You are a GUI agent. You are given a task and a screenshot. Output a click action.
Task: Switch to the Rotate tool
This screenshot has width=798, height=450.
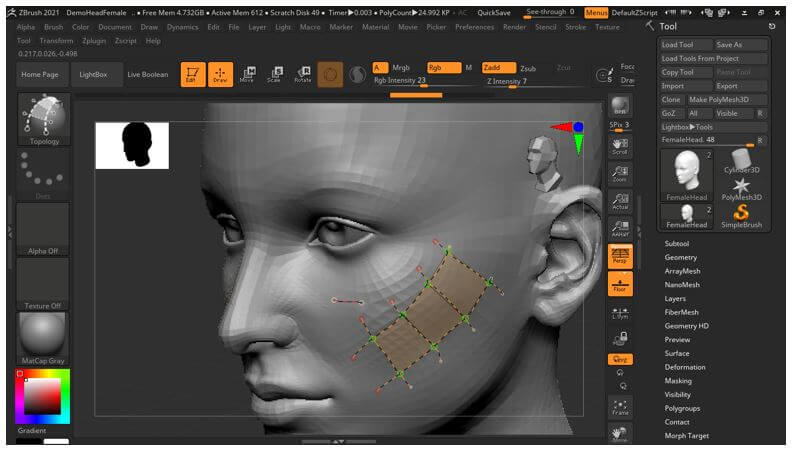[303, 74]
